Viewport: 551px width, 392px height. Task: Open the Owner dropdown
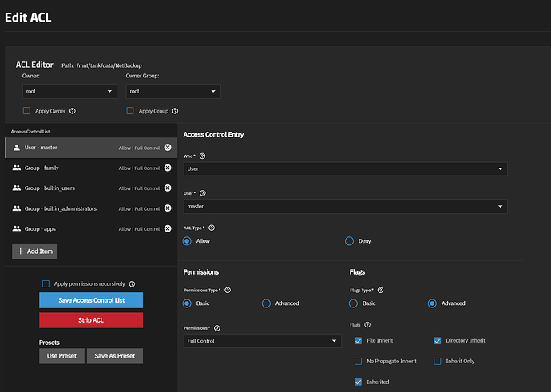click(x=69, y=92)
